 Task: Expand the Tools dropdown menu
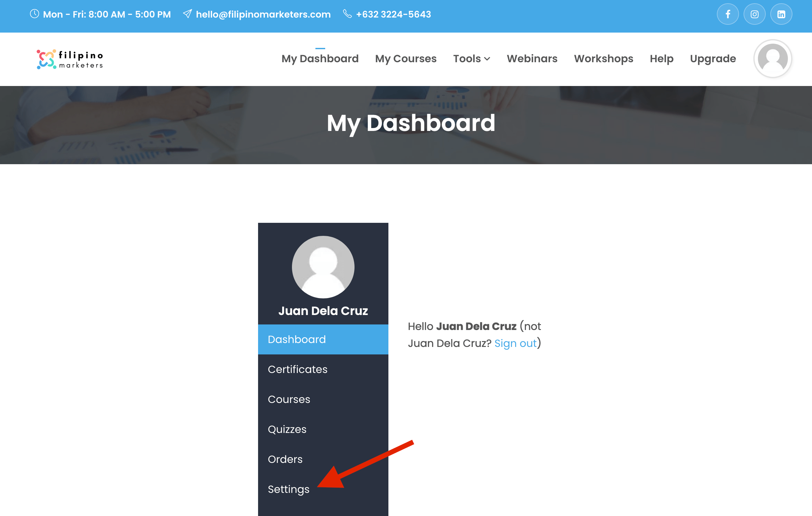point(471,59)
